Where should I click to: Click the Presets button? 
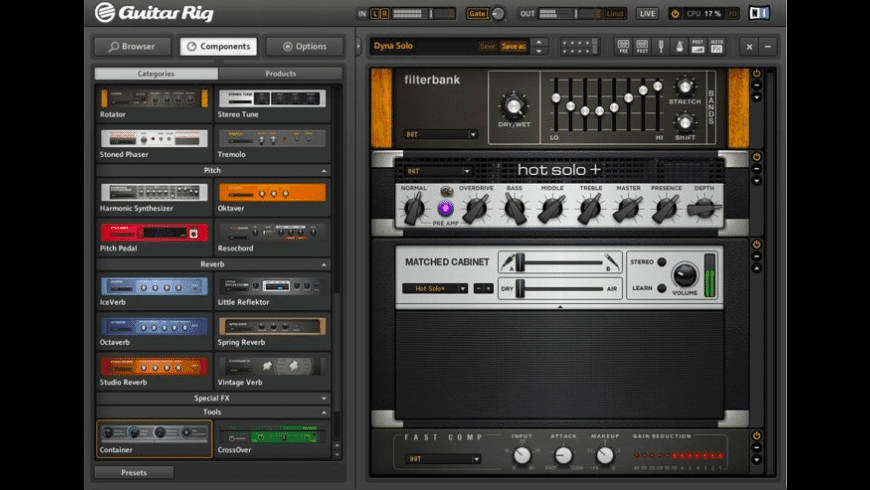click(x=134, y=472)
